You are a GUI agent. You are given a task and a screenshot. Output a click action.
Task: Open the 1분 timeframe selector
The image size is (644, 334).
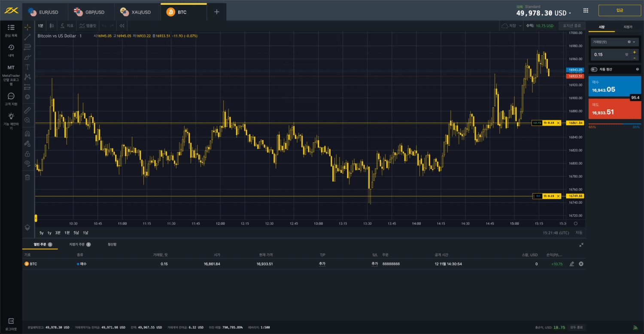tap(41, 26)
